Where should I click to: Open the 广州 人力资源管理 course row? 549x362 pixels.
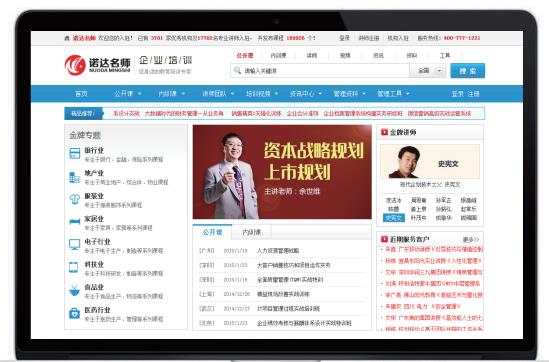(x=282, y=251)
